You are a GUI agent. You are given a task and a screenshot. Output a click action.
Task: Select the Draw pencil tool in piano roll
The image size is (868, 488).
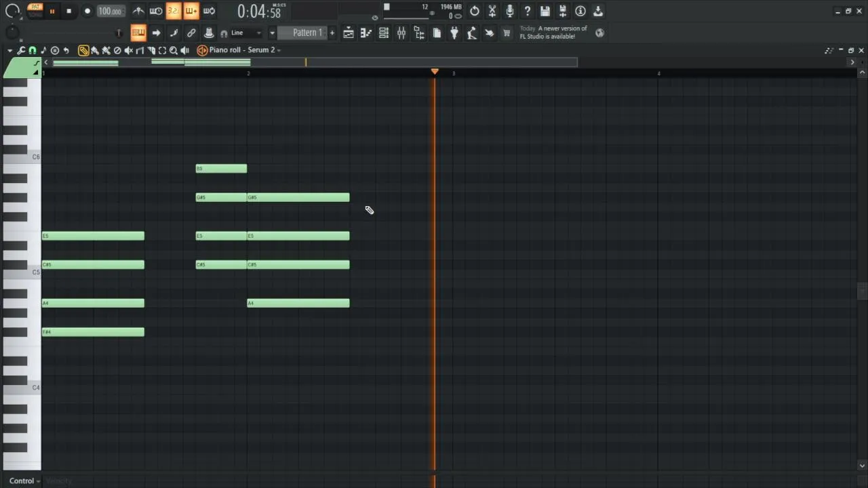coord(83,50)
